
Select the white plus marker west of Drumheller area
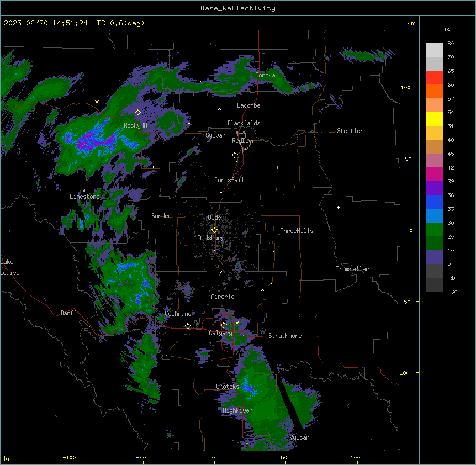coord(338,207)
